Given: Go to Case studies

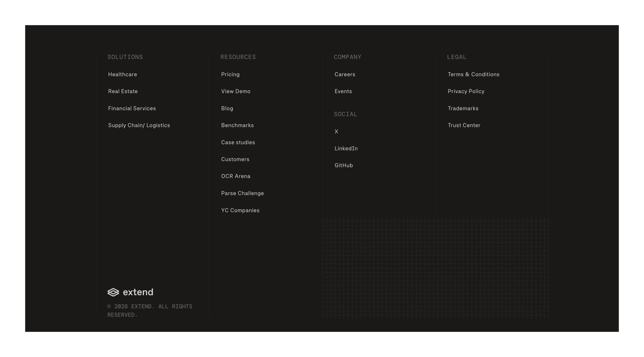Looking at the screenshot, I should (238, 142).
